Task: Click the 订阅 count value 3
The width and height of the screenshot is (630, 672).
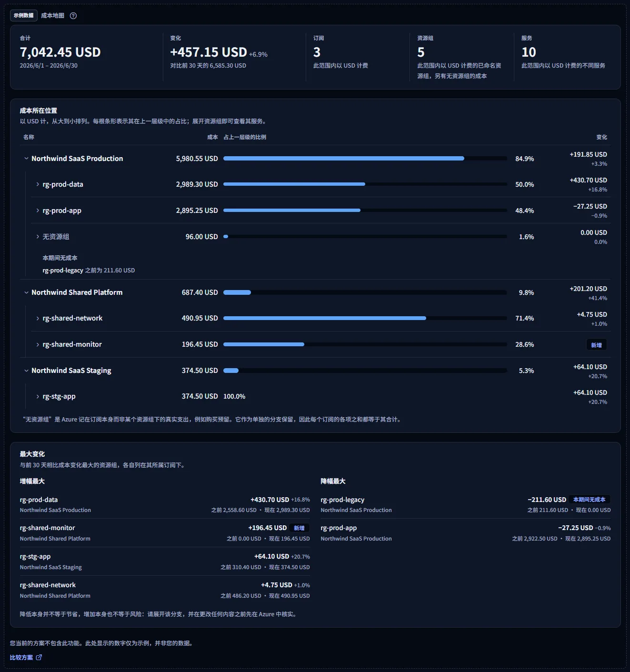Action: pyautogui.click(x=317, y=52)
